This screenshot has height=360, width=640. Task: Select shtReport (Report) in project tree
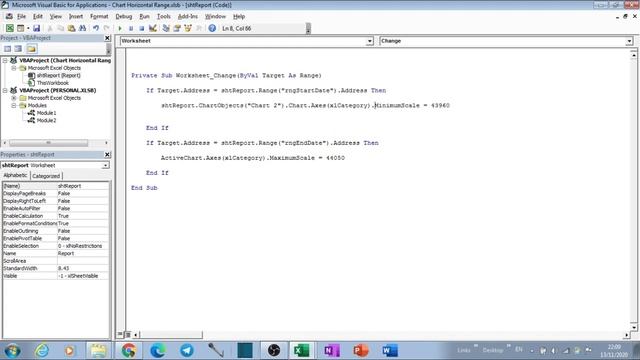58,76
